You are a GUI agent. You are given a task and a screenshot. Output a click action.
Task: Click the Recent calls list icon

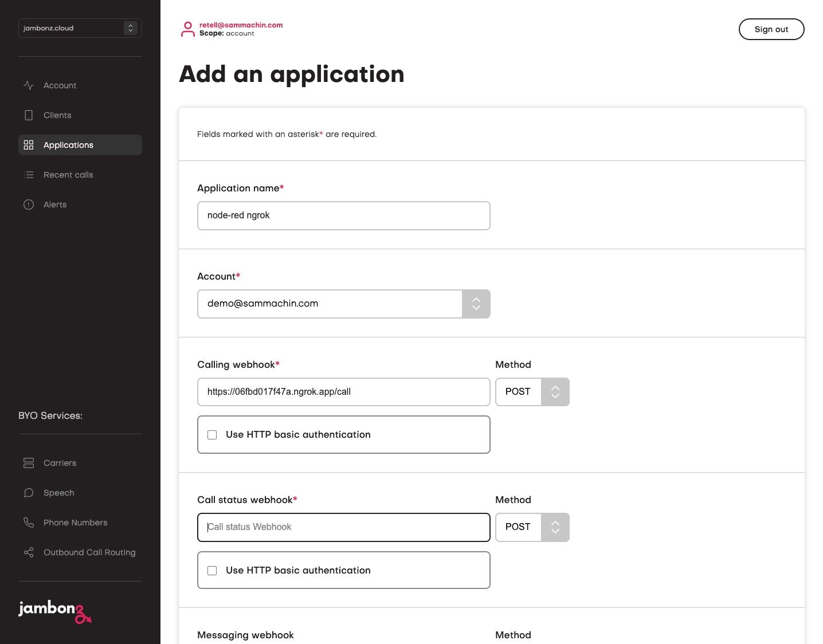[x=29, y=175]
